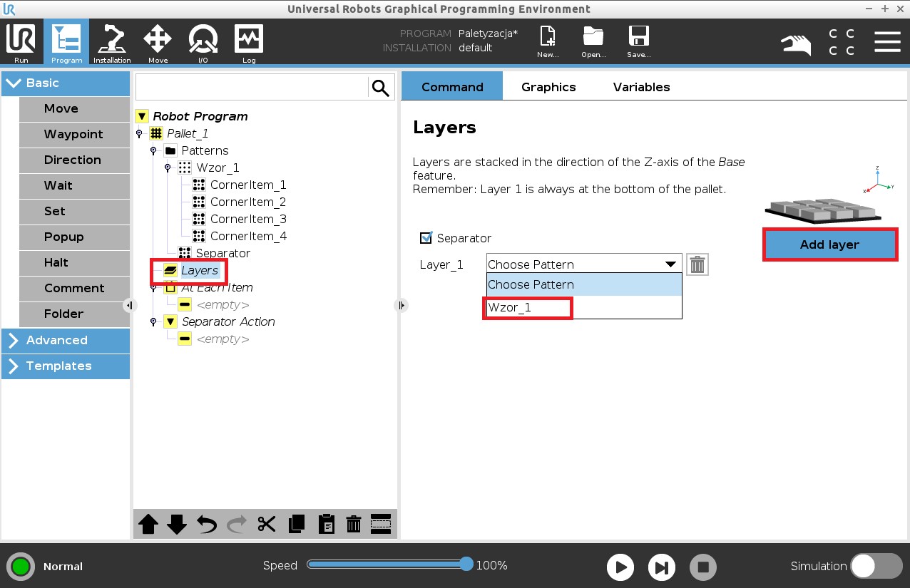Screen dimensions: 910x588
Task: Insert a Move command
Action: 74,108
